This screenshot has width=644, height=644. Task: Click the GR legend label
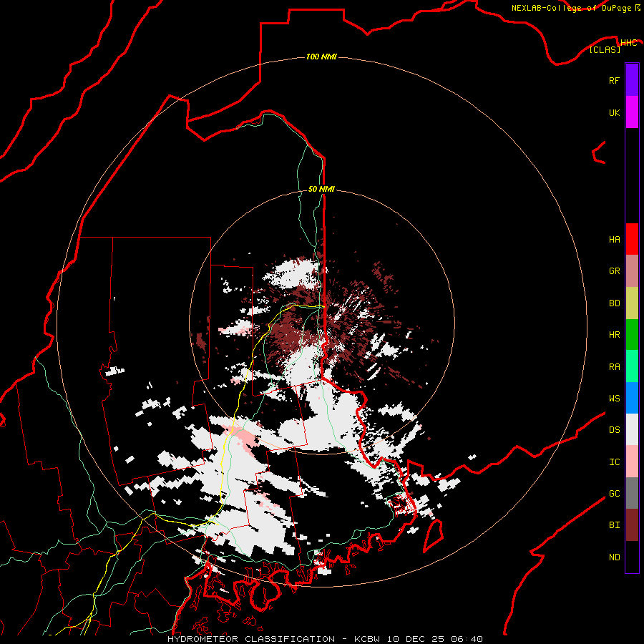tap(614, 271)
